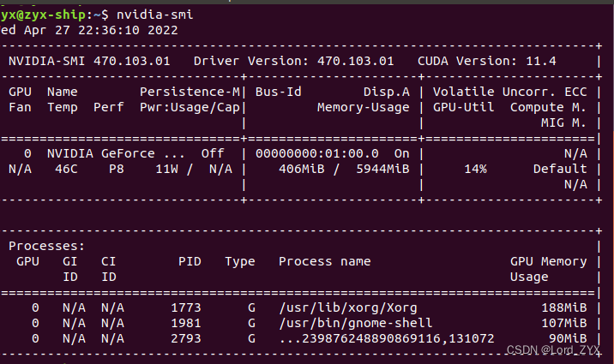The image size is (614, 364).
Task: Click the 'MIG M.' header
Action: pyautogui.click(x=564, y=122)
